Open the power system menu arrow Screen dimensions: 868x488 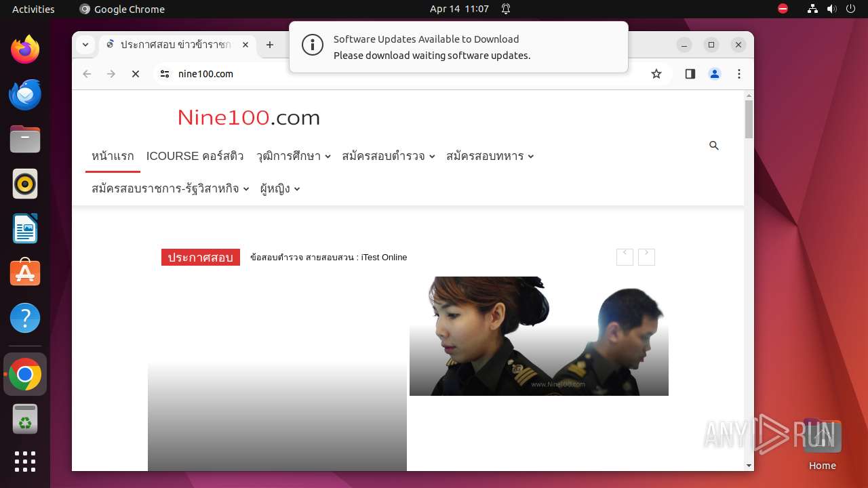click(850, 9)
